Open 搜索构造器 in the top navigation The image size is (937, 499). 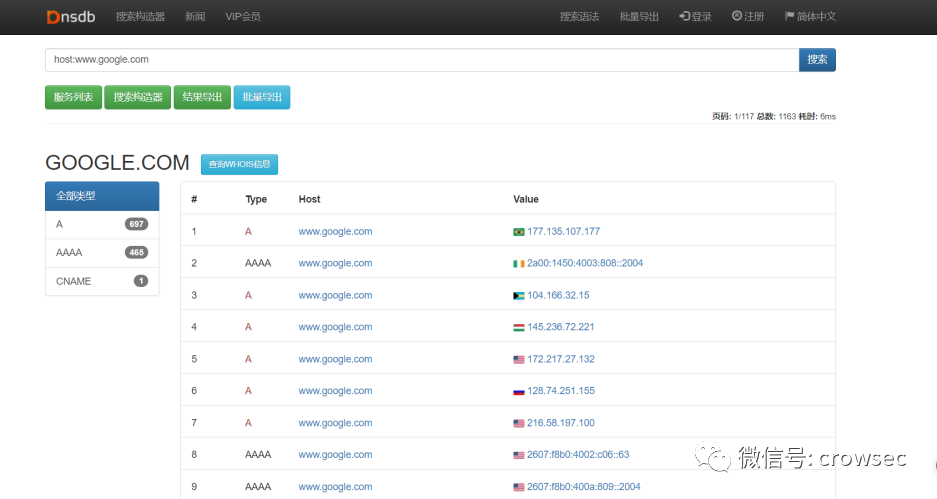coord(140,17)
